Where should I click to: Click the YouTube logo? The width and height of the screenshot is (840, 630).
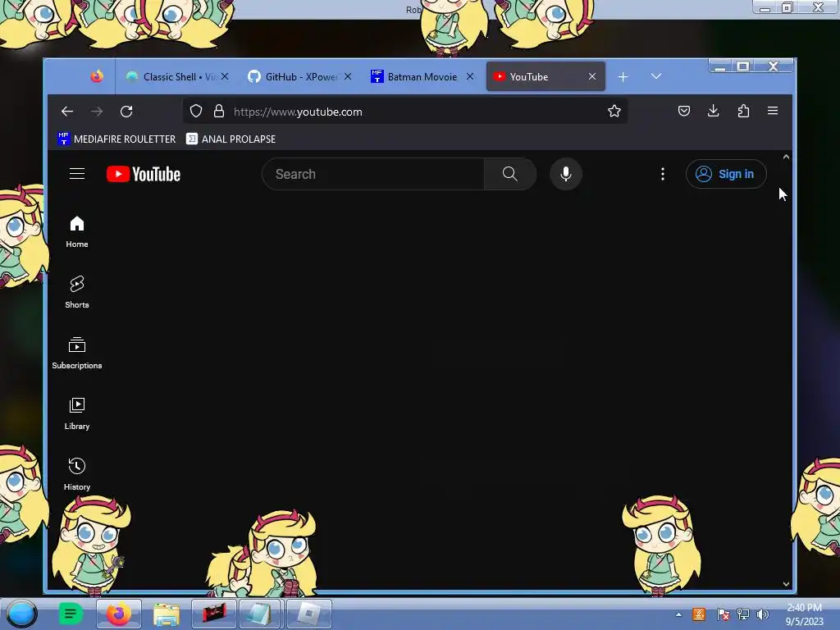click(x=144, y=174)
